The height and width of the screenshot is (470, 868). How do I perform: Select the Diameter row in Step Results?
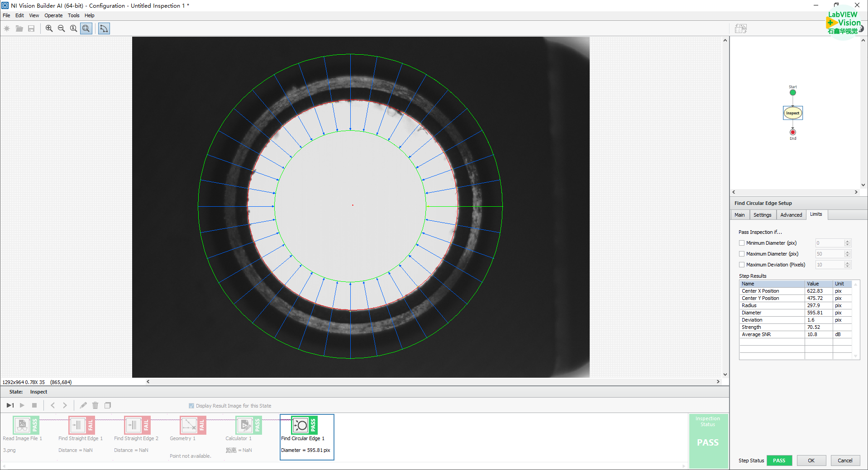tap(772, 313)
